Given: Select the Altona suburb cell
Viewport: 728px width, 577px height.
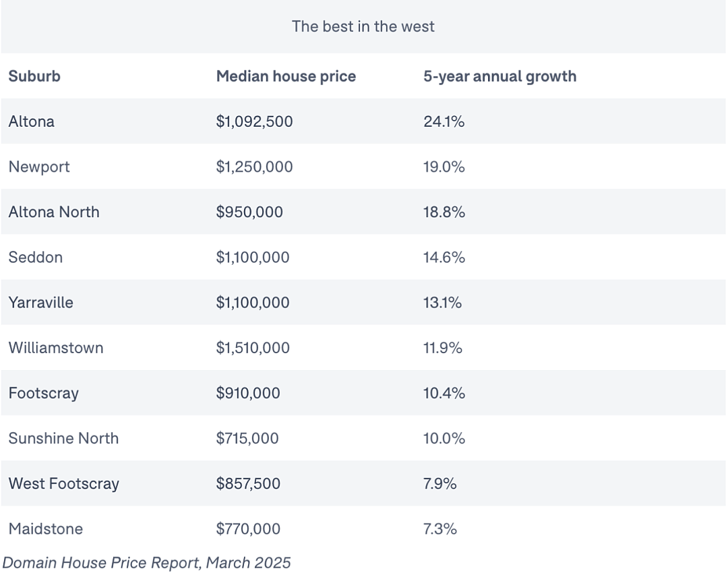Looking at the screenshot, I should (x=32, y=121).
